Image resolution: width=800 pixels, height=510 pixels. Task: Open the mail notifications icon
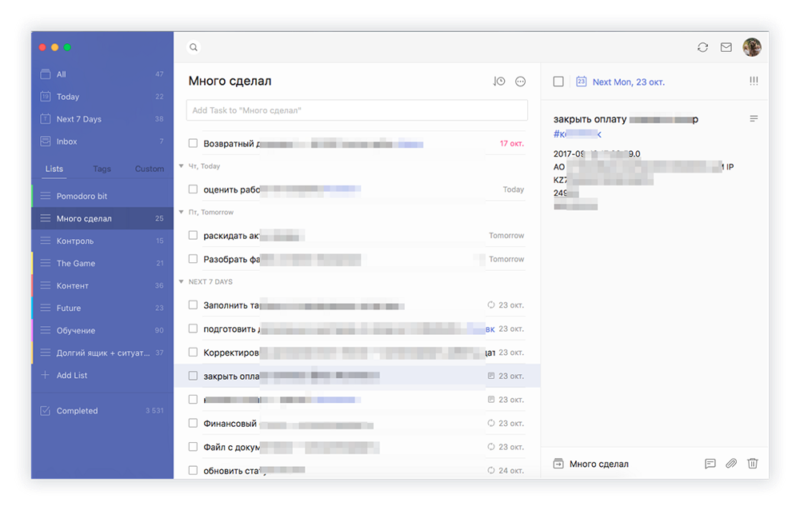coord(726,47)
